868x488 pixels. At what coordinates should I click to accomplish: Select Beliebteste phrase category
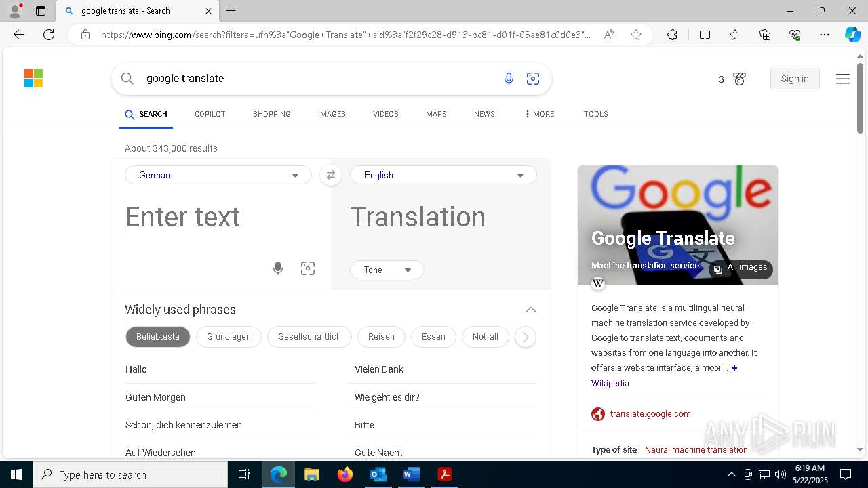[158, 337]
